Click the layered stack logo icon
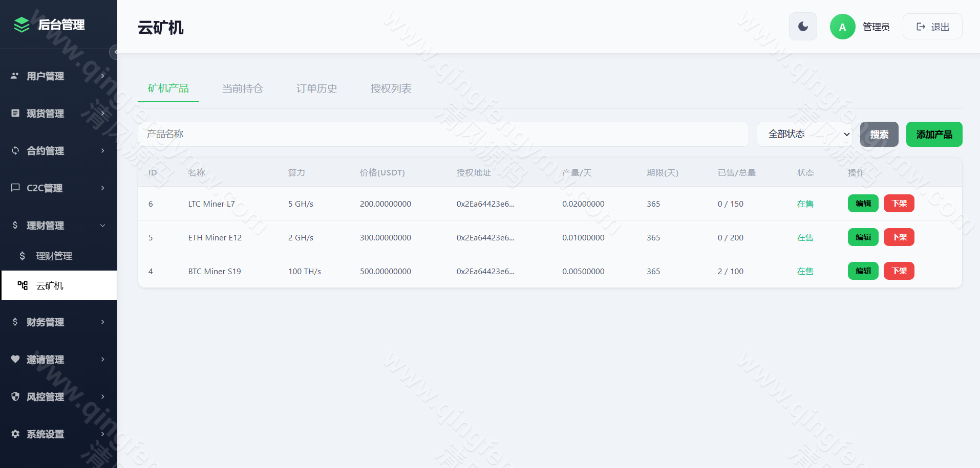 pyautogui.click(x=22, y=25)
